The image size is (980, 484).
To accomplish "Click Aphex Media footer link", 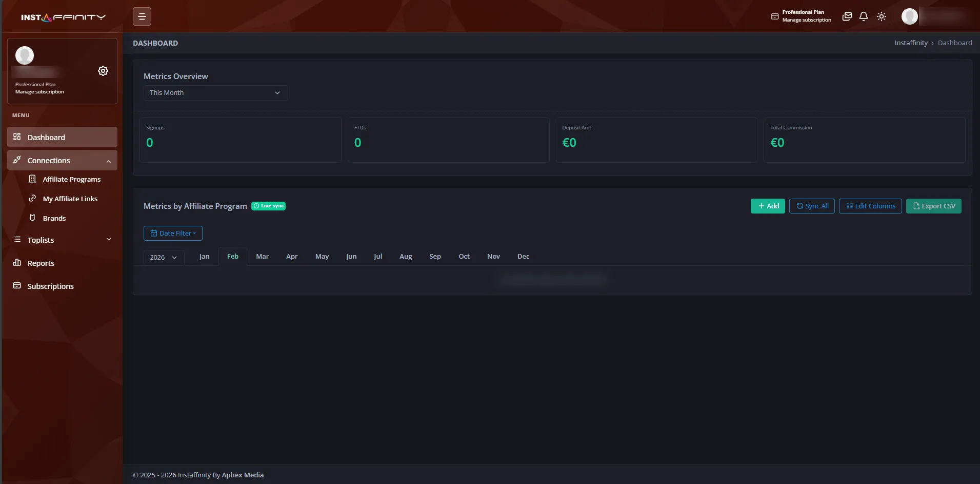I will click(x=243, y=475).
